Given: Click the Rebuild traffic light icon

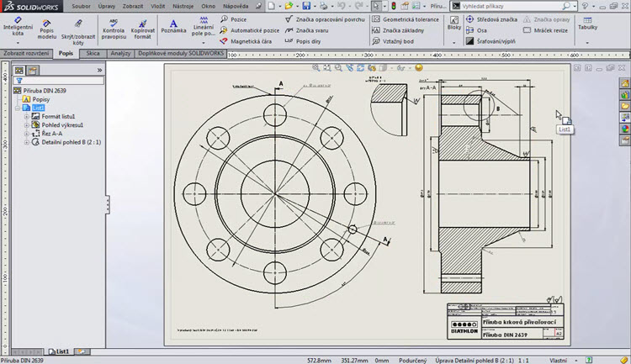Looking at the screenshot, I should (x=394, y=6).
